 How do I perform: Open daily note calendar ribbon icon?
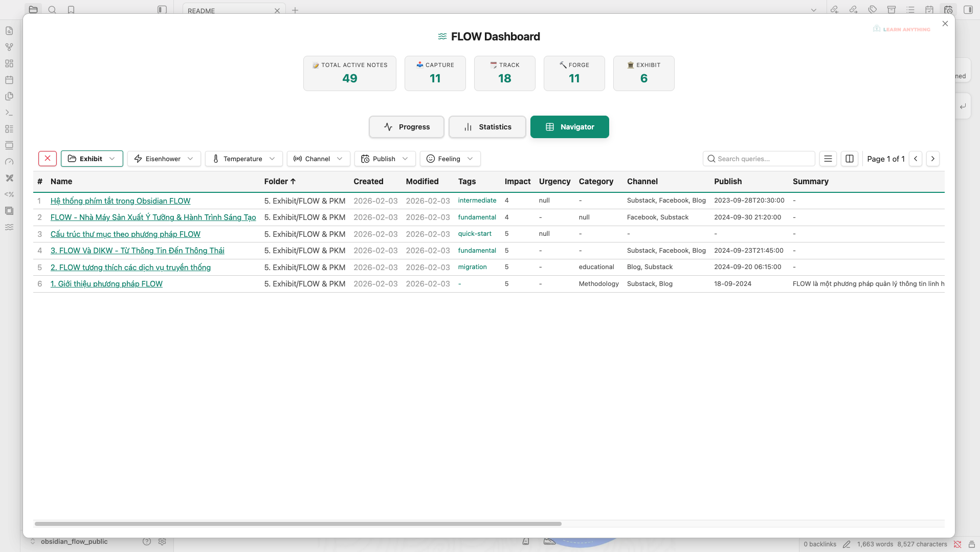pos(9,80)
